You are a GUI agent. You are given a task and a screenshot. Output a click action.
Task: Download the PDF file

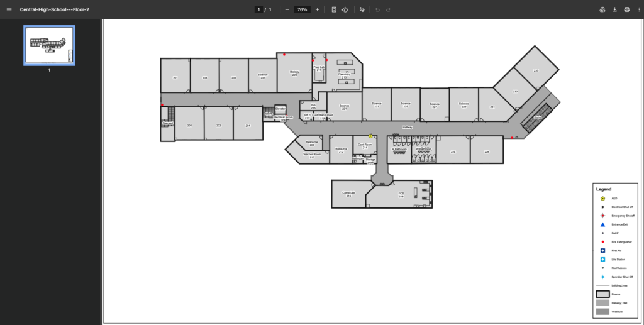pos(614,9)
